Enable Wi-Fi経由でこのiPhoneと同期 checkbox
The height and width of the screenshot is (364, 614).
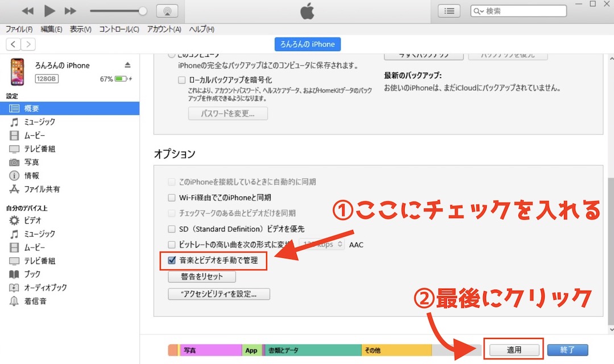(171, 197)
